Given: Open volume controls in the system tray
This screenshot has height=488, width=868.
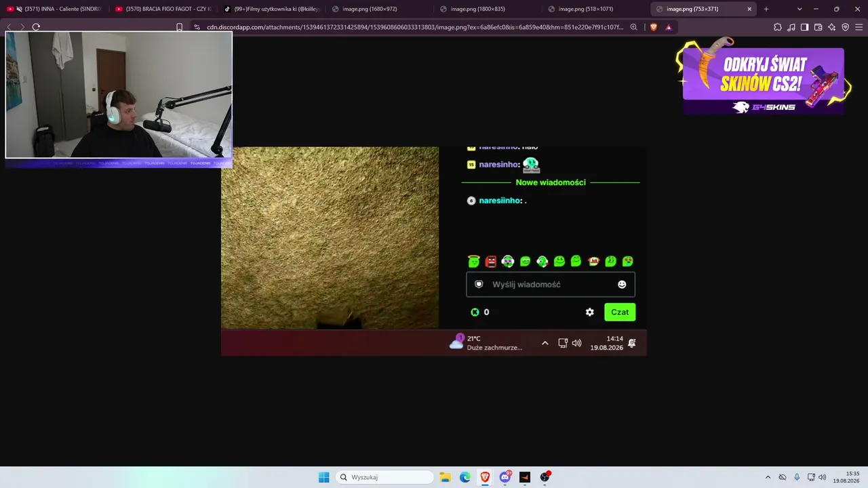Looking at the screenshot, I should 823,477.
